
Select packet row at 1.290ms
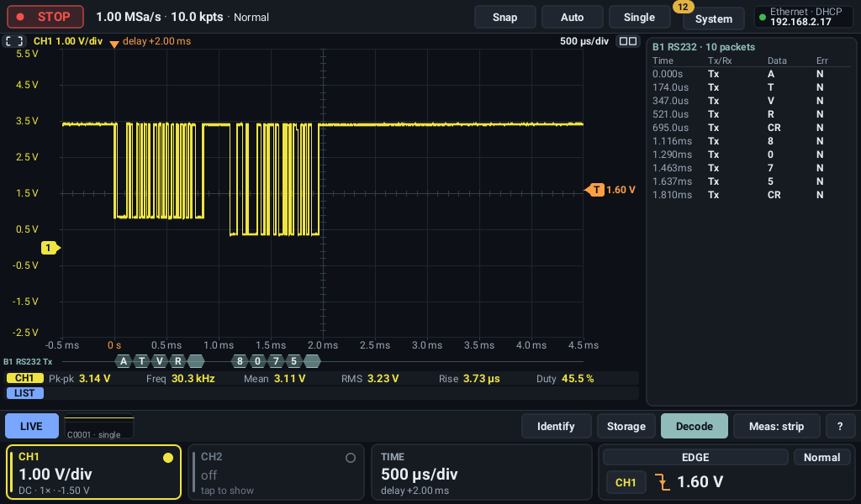tap(751, 155)
